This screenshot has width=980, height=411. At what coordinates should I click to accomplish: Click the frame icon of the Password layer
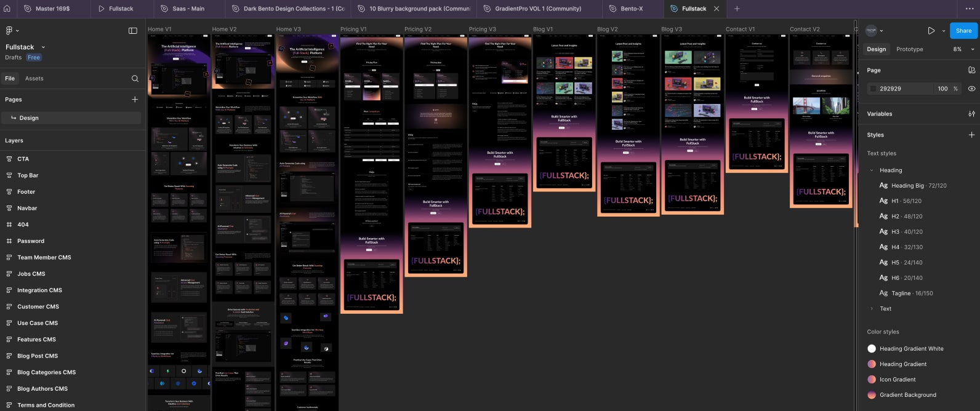[x=9, y=241]
